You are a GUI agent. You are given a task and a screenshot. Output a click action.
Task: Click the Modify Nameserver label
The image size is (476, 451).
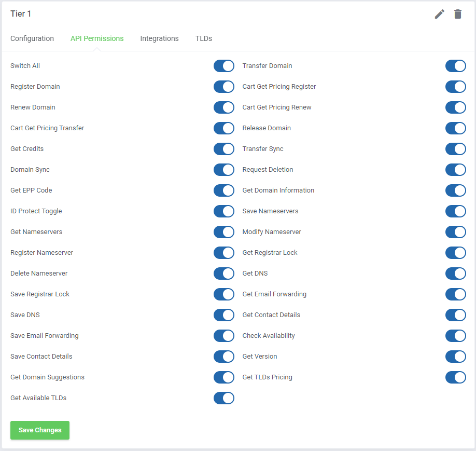pos(272,232)
